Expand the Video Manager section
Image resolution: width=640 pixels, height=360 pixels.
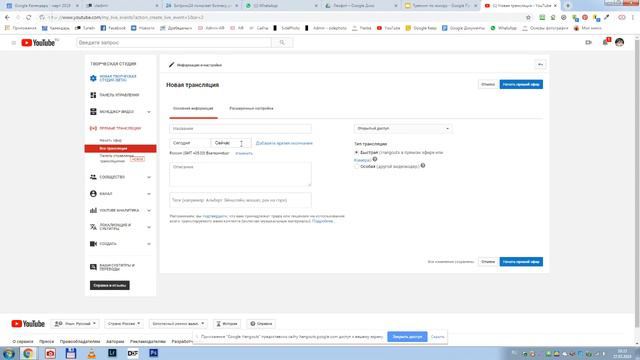149,112
